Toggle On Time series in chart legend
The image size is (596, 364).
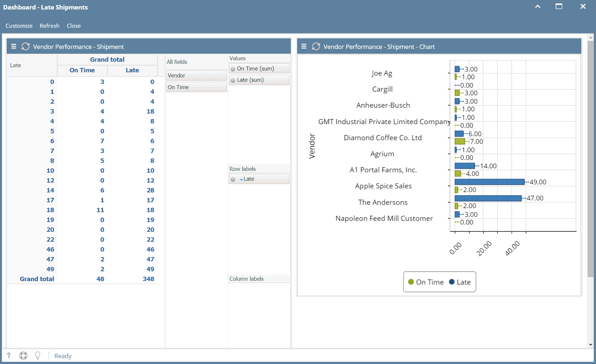(426, 282)
